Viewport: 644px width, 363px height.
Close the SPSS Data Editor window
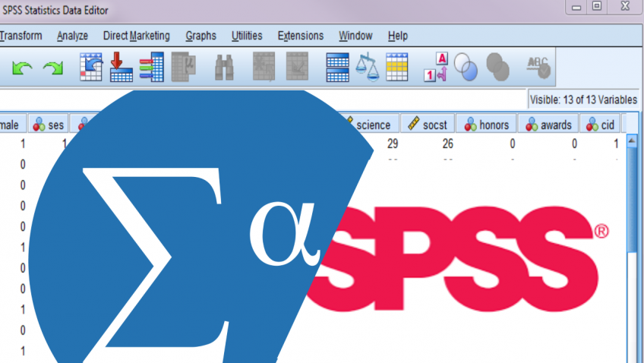(625, 6)
